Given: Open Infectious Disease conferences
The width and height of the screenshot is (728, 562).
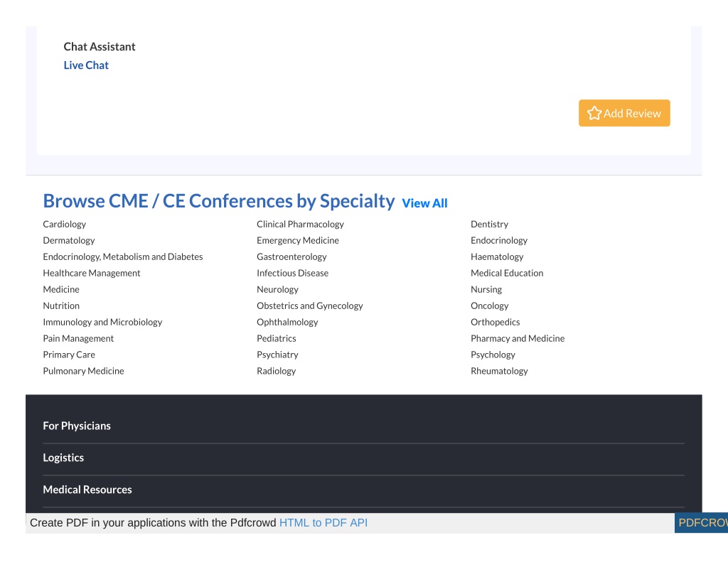Looking at the screenshot, I should click(292, 273).
